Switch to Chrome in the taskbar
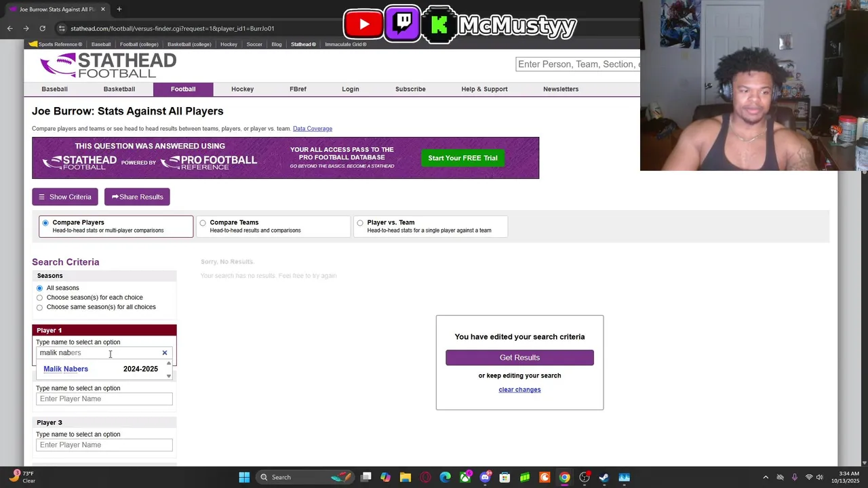This screenshot has height=488, width=868. pyautogui.click(x=564, y=477)
